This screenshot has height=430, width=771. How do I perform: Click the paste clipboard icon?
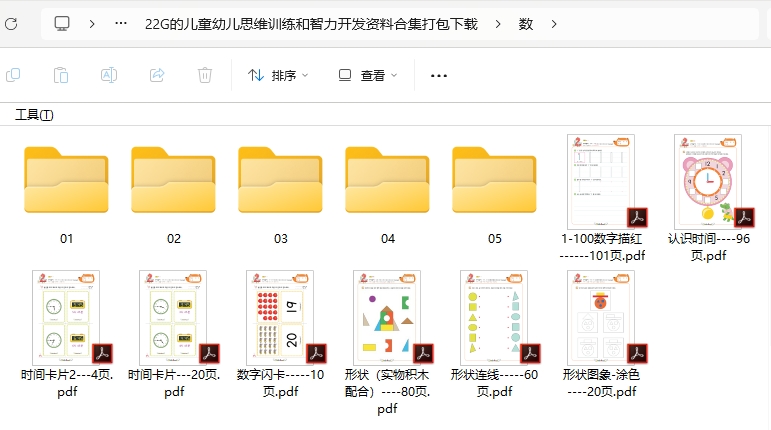61,75
